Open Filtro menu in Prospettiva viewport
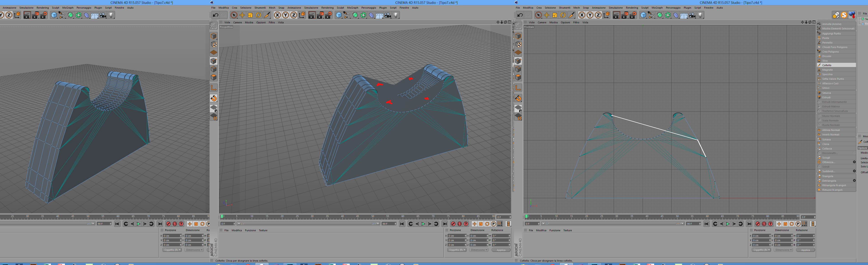 pos(271,23)
